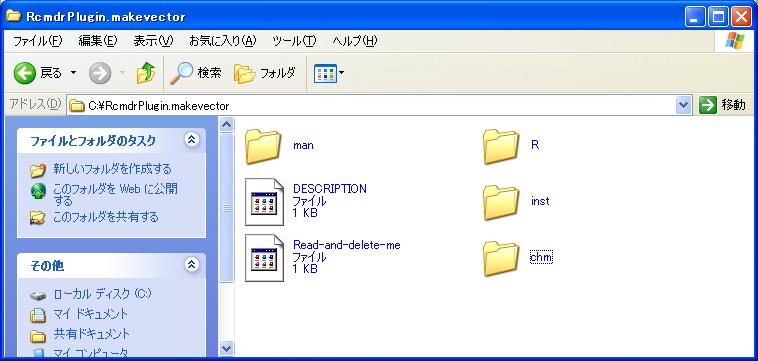Click このフォルダを共有する link
This screenshot has height=361, width=758.
[106, 217]
